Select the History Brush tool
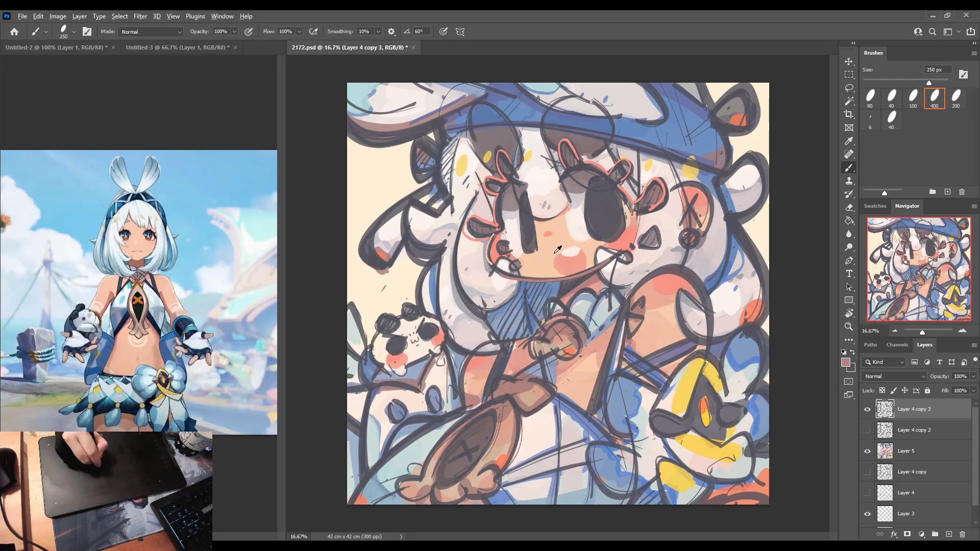Screen dimensions: 980x551 pos(849,194)
